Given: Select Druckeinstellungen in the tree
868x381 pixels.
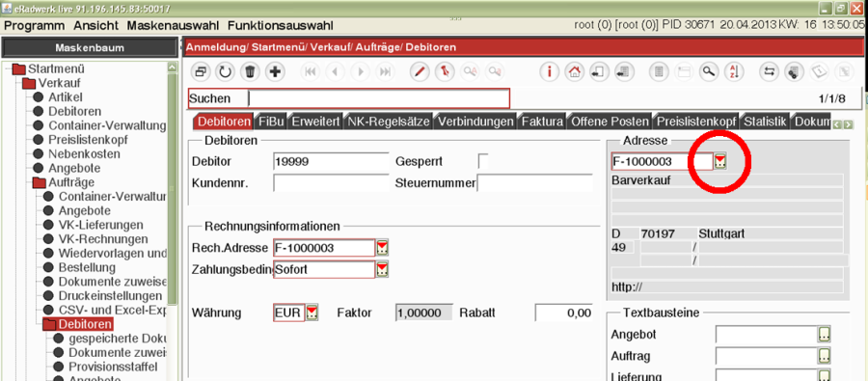Looking at the screenshot, I should point(110,296).
